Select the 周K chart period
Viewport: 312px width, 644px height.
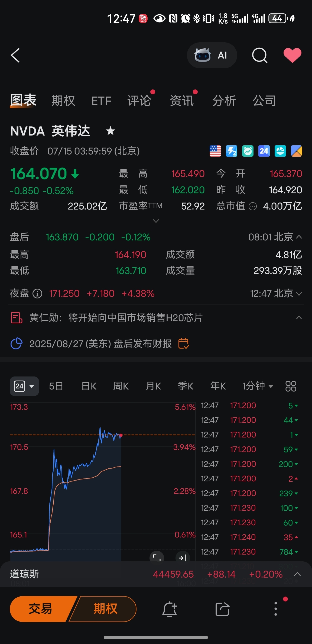point(121,386)
